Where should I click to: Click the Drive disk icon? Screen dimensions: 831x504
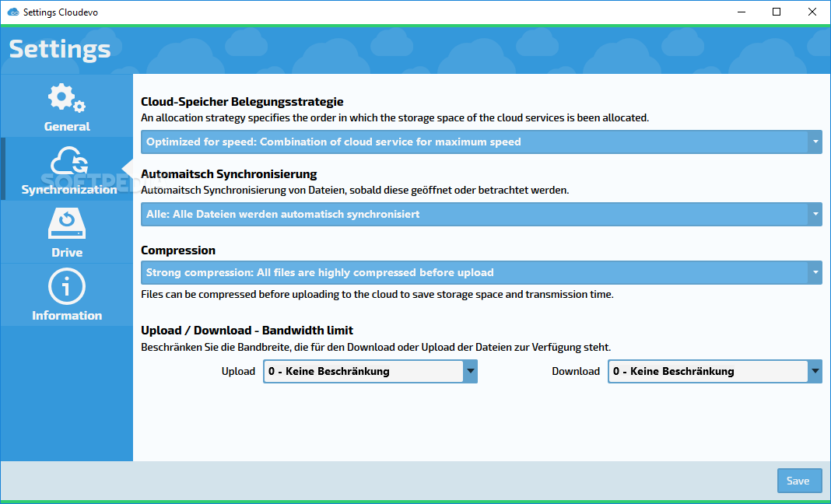[67, 224]
